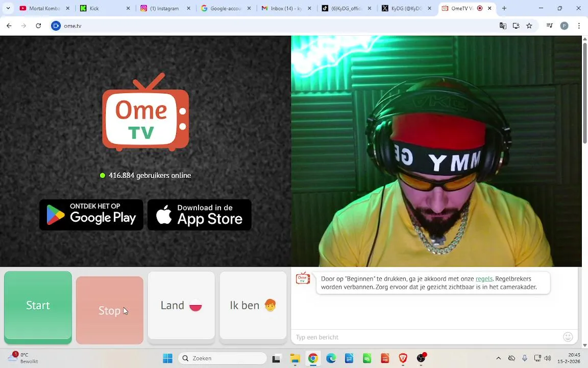
Task: Click the OmeTV television logo
Action: [145, 112]
